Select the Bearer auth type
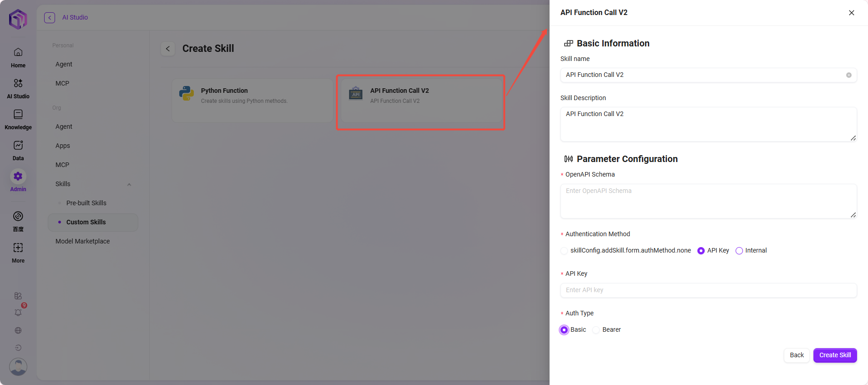The image size is (868, 385). [596, 330]
